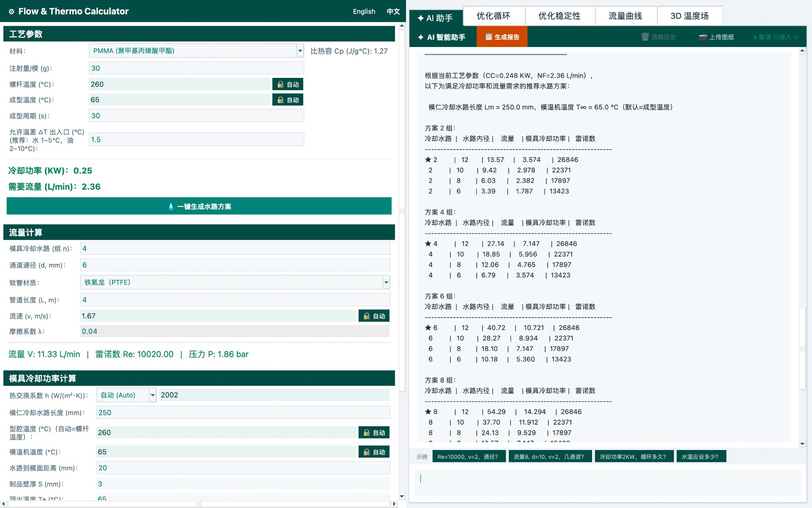This screenshot has width=812, height=508.
Task: Click the 智谱 已接入 status indicator
Action: tap(776, 37)
